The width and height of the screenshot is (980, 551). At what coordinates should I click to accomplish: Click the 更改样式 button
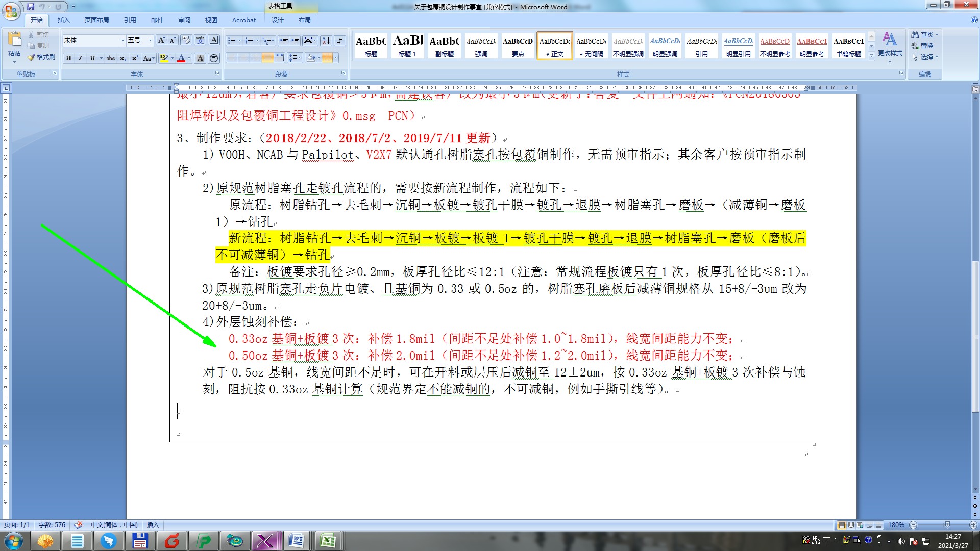890,44
